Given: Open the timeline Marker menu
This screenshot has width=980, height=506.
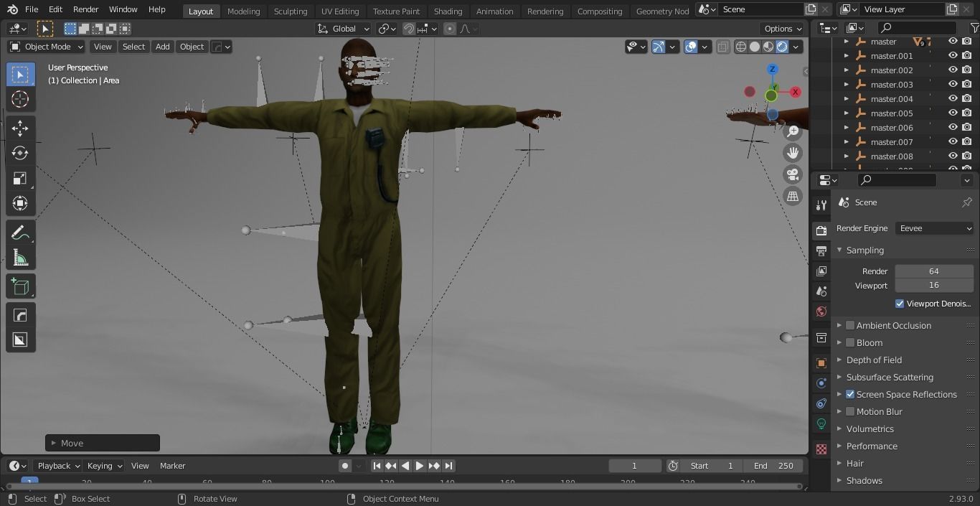Looking at the screenshot, I should (173, 466).
